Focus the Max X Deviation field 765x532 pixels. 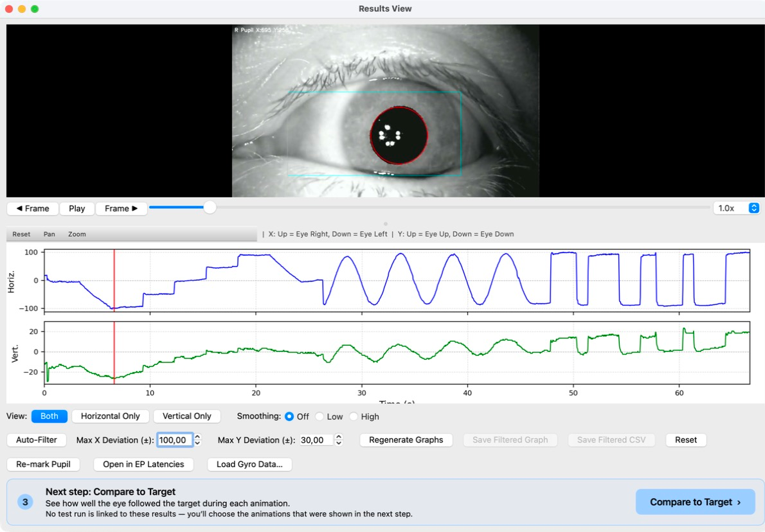click(175, 440)
